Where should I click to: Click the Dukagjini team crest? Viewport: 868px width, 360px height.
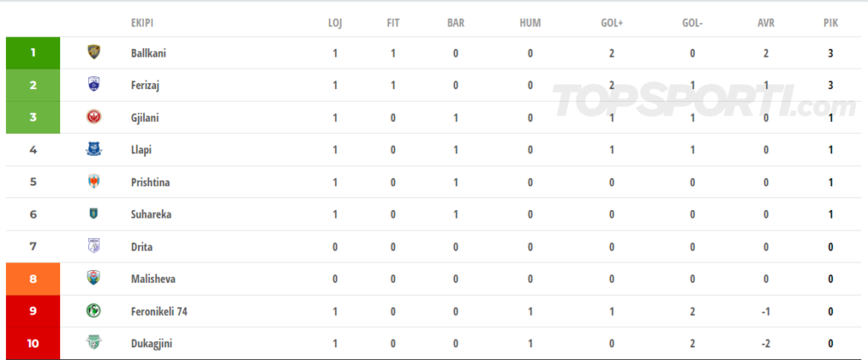pyautogui.click(x=93, y=343)
